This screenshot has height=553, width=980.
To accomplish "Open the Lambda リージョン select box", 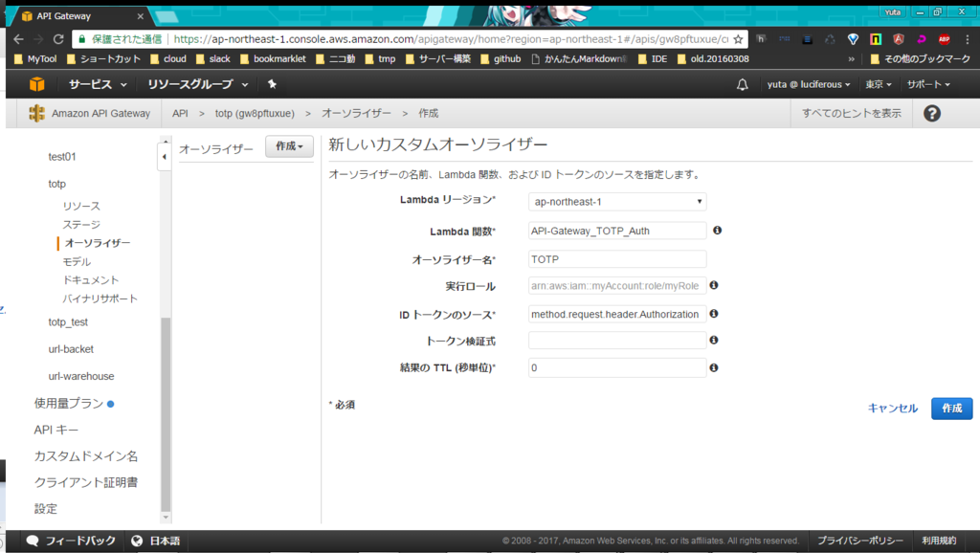I will click(617, 202).
